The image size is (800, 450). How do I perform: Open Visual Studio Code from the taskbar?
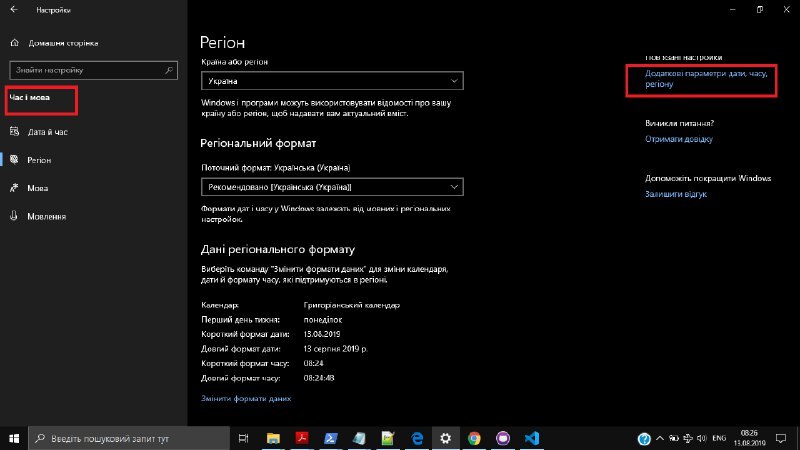click(x=532, y=438)
